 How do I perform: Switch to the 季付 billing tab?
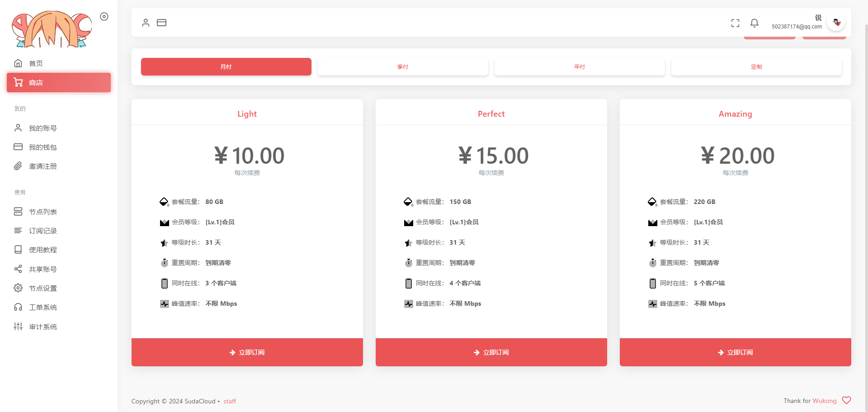tap(402, 67)
